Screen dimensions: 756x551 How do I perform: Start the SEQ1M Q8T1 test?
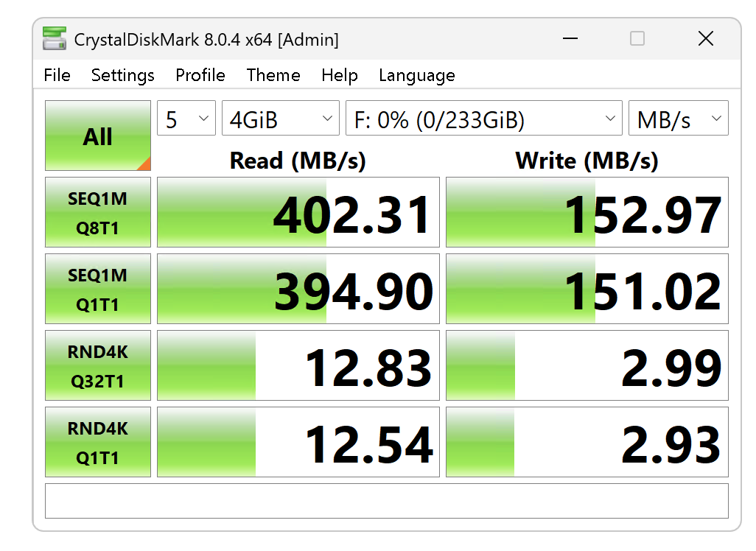(x=98, y=212)
